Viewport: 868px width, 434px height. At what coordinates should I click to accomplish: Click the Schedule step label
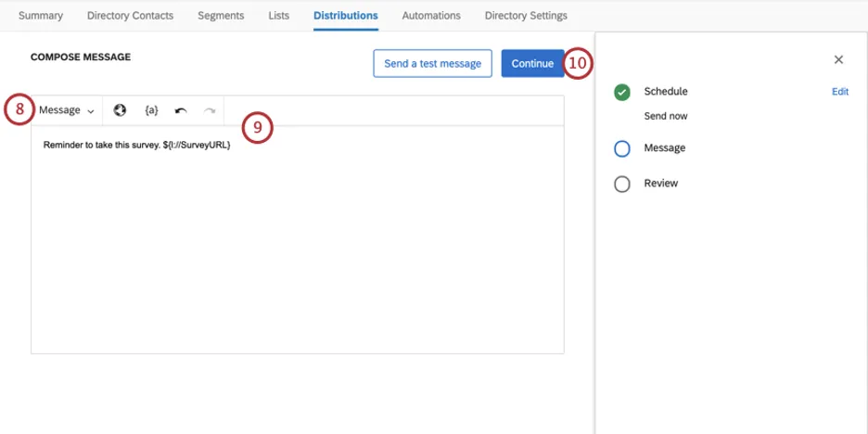[666, 91]
